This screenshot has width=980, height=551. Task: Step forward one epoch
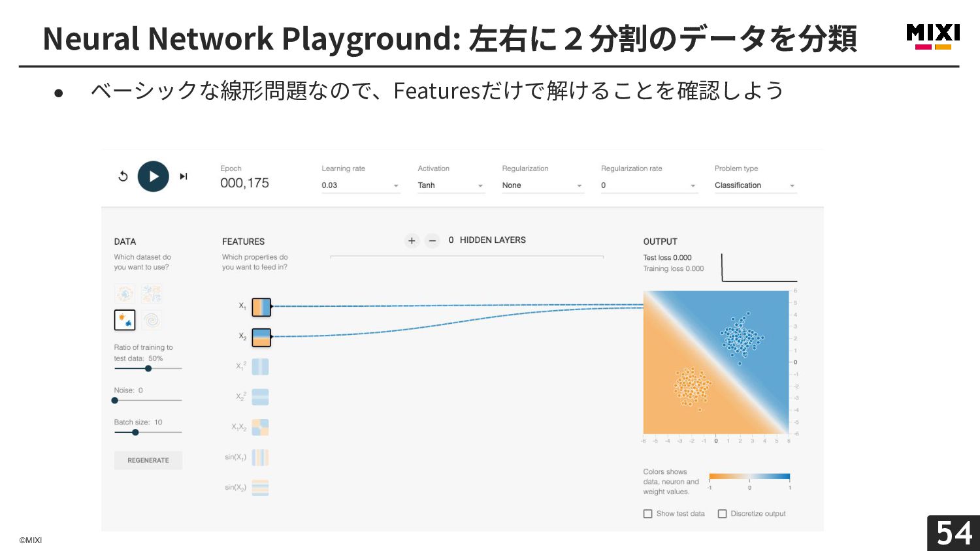click(x=184, y=176)
